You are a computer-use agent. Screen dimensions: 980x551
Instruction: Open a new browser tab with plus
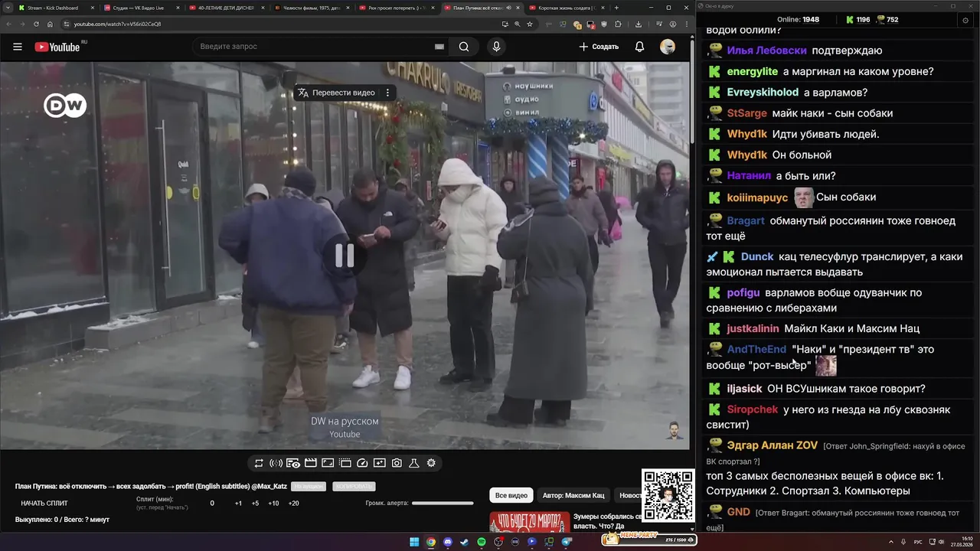616,8
